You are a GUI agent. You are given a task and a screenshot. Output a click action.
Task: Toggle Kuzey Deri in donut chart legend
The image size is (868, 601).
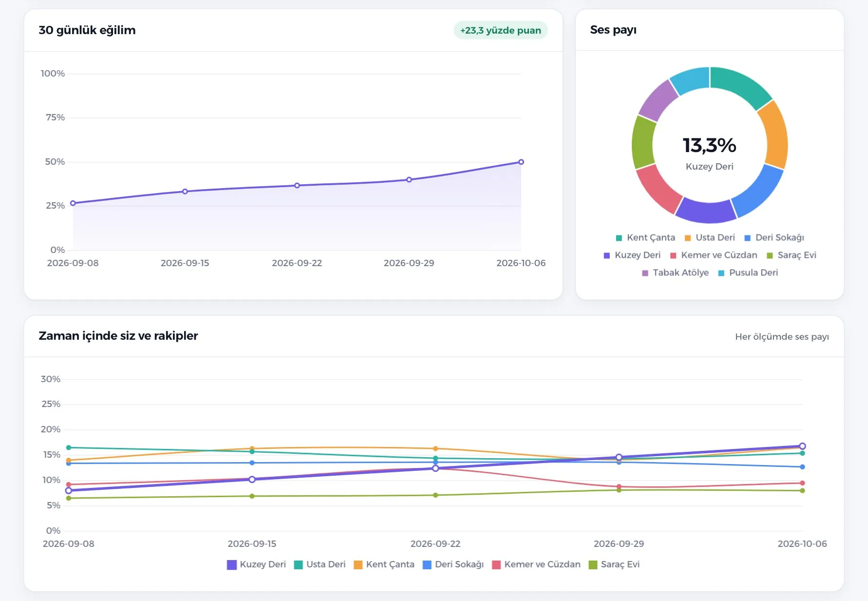[632, 255]
